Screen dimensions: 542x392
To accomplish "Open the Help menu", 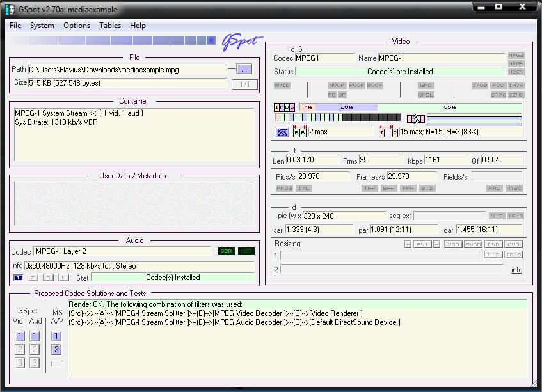I will (138, 26).
